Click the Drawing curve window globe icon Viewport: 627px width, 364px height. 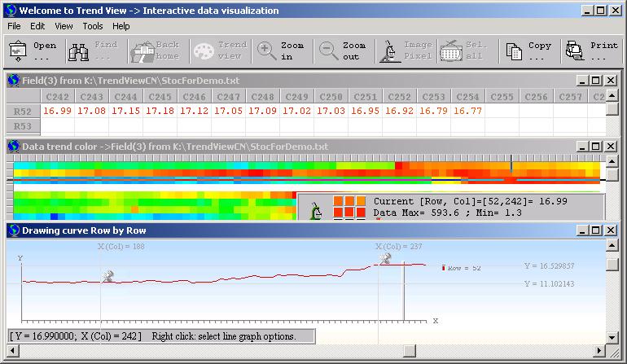pyautogui.click(x=14, y=230)
